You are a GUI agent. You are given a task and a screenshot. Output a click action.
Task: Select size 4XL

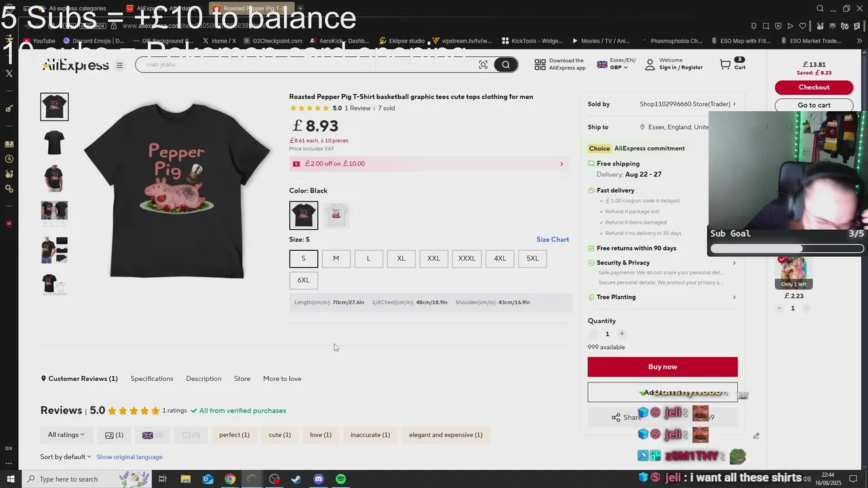500,258
